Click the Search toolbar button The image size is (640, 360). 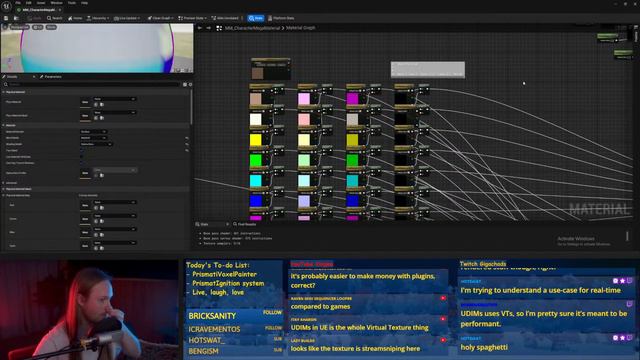pos(55,18)
